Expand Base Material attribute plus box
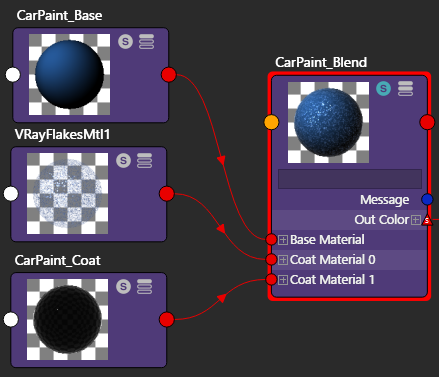This screenshot has width=439, height=377. coord(283,240)
